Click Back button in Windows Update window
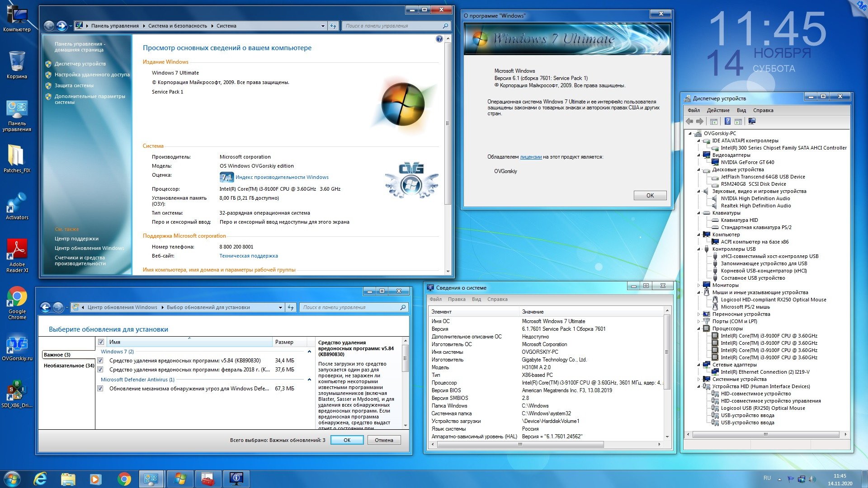 46,307
